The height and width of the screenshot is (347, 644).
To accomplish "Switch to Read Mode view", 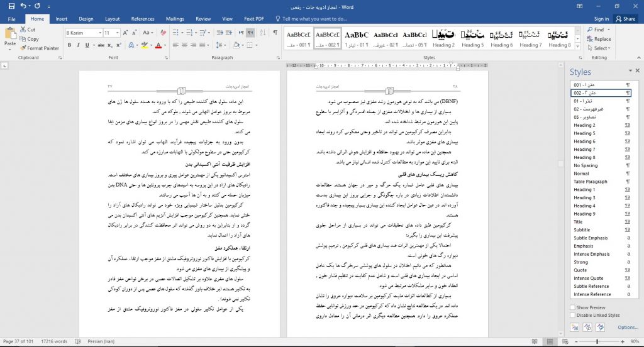I will pos(535,342).
